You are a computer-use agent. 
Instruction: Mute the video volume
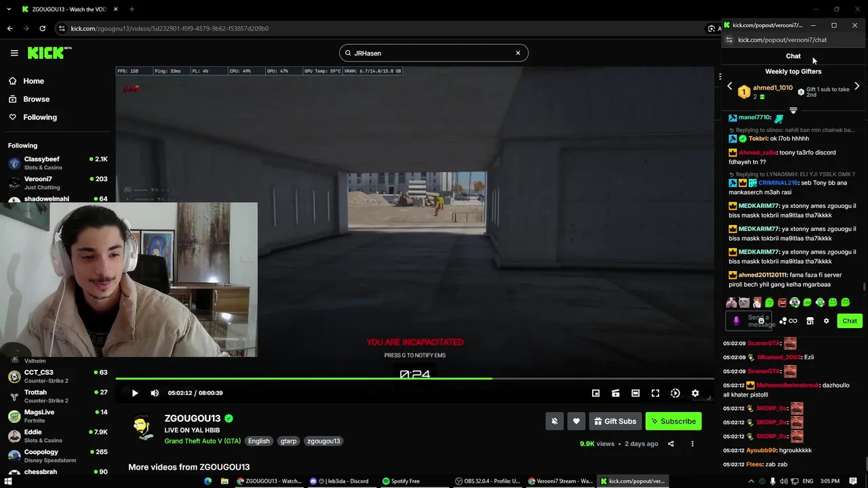pos(155,393)
